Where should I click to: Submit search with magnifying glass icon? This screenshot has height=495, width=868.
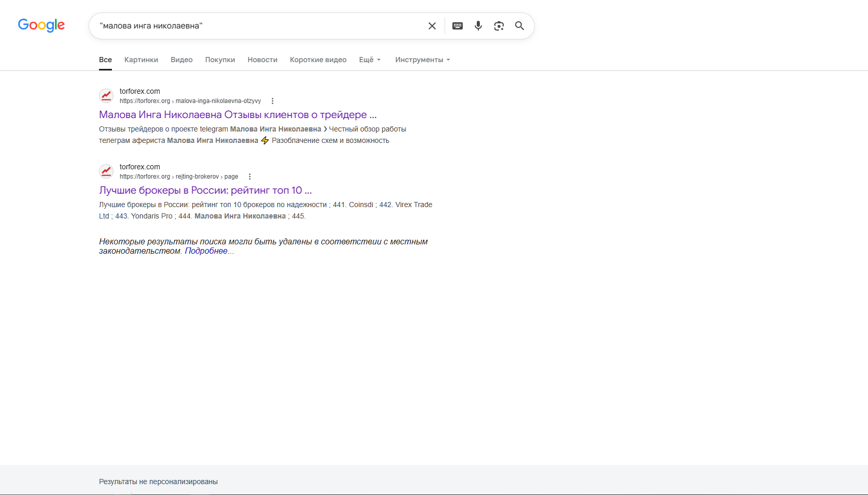click(x=519, y=26)
